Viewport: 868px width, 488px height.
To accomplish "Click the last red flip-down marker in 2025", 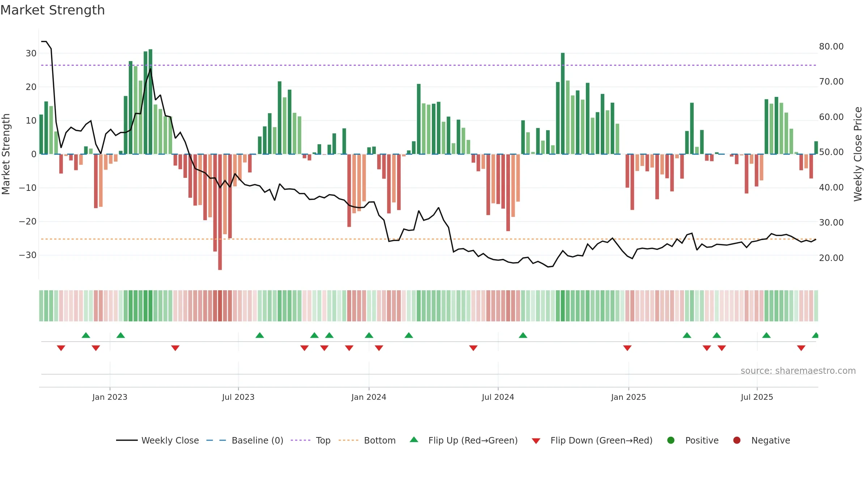I will 801,348.
